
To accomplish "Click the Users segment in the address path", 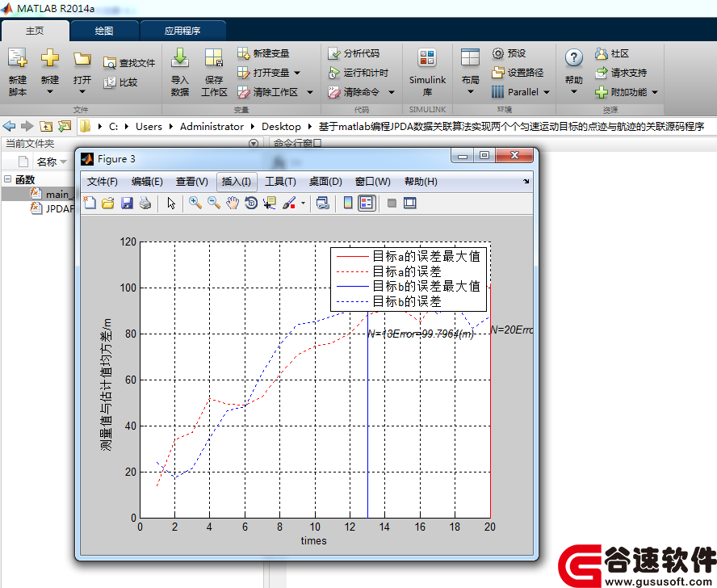I will tap(149, 126).
